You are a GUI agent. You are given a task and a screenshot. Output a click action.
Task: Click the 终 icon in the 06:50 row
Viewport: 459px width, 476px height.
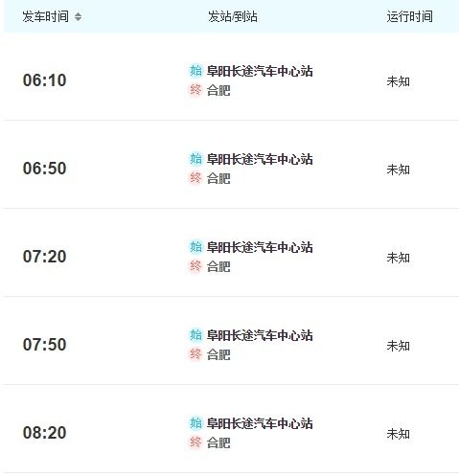[195, 178]
